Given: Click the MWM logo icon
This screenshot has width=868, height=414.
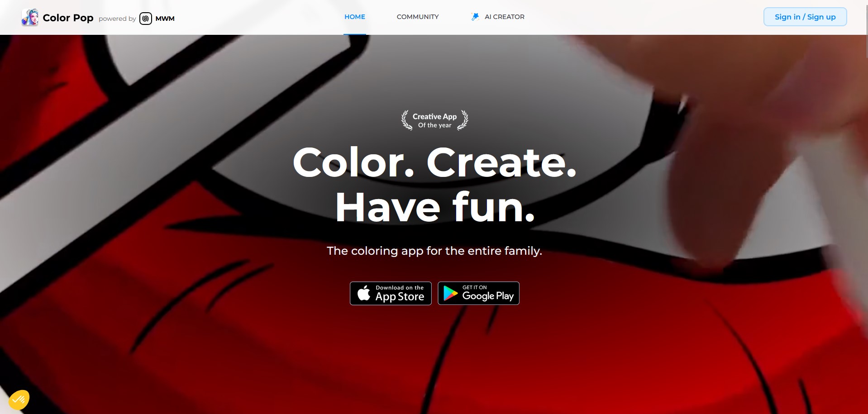Looking at the screenshot, I should coord(146,19).
